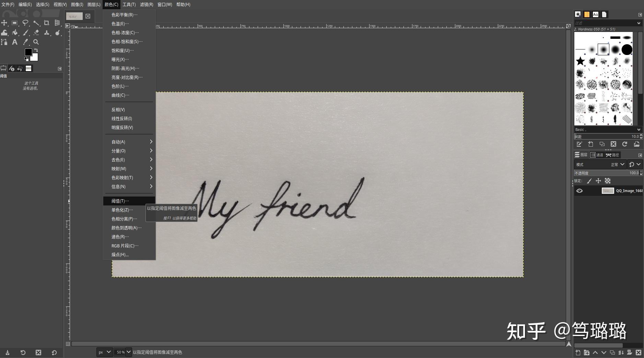Switch to the 通道 tab
This screenshot has height=358, width=644.
(597, 155)
